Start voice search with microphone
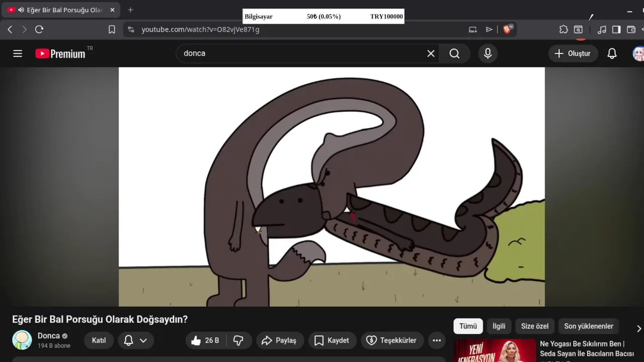 click(x=488, y=53)
